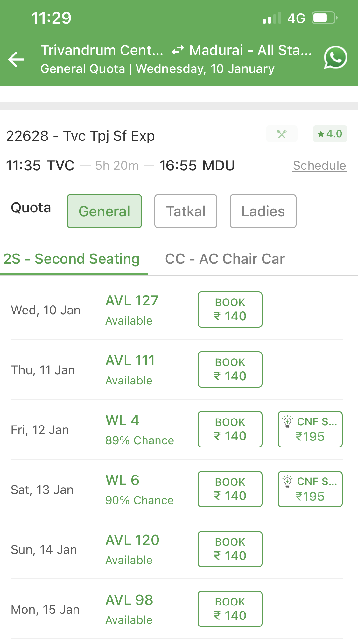
Task: Select the Tatkal quota option
Action: (x=186, y=211)
